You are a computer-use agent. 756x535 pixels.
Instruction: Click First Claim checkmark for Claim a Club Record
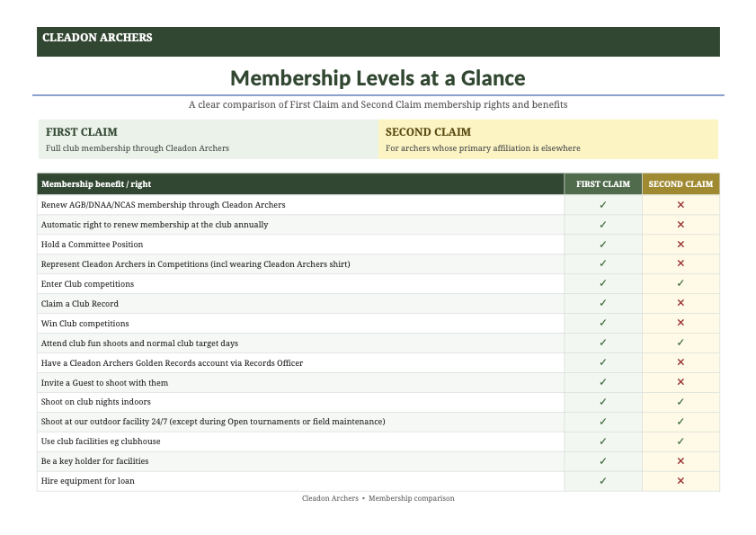click(x=602, y=303)
